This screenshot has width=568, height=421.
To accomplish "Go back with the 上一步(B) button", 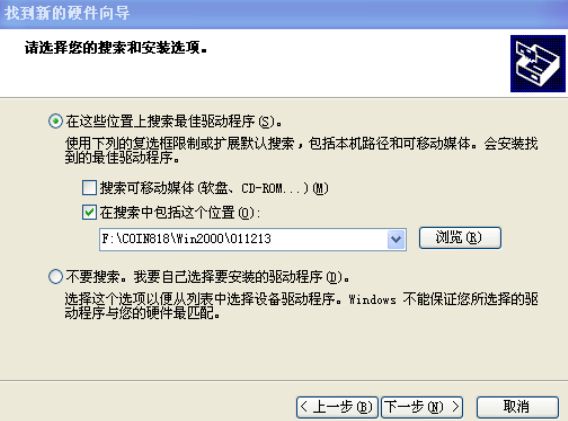I will pyautogui.click(x=337, y=407).
